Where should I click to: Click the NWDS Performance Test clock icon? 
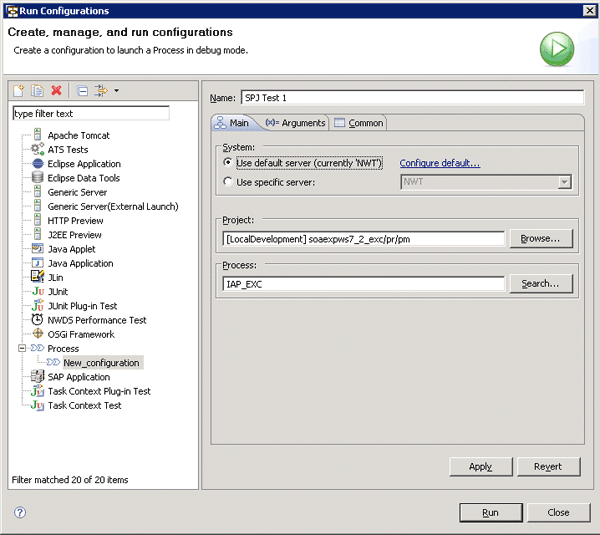(x=38, y=320)
